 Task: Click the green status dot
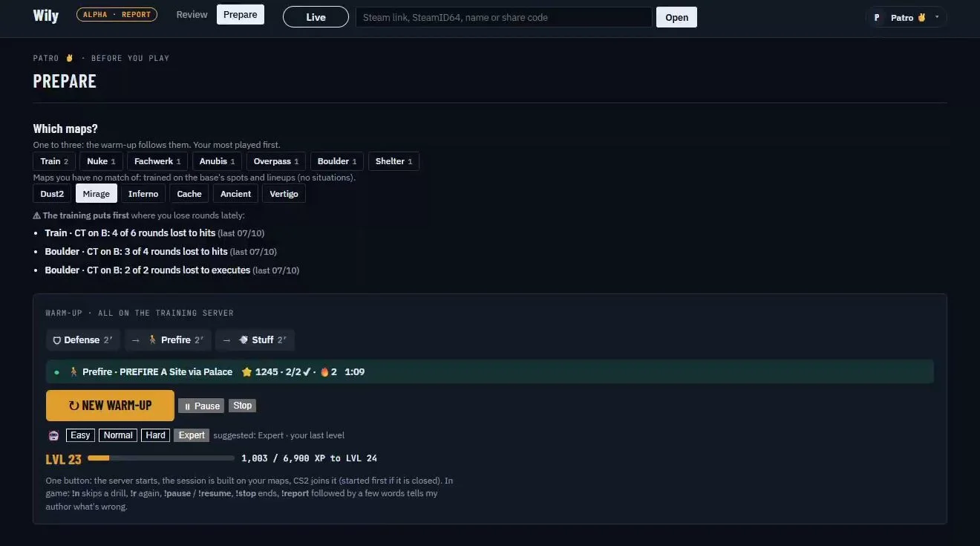(56, 371)
